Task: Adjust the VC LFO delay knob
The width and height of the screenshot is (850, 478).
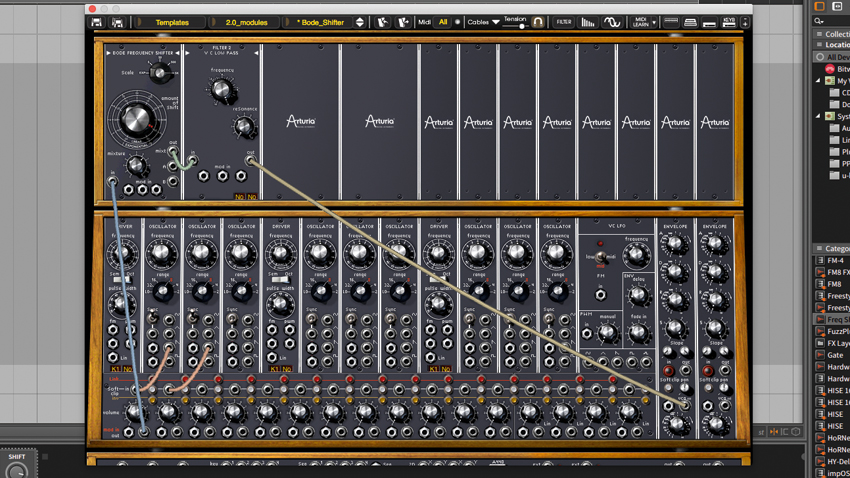Action: 638,295
